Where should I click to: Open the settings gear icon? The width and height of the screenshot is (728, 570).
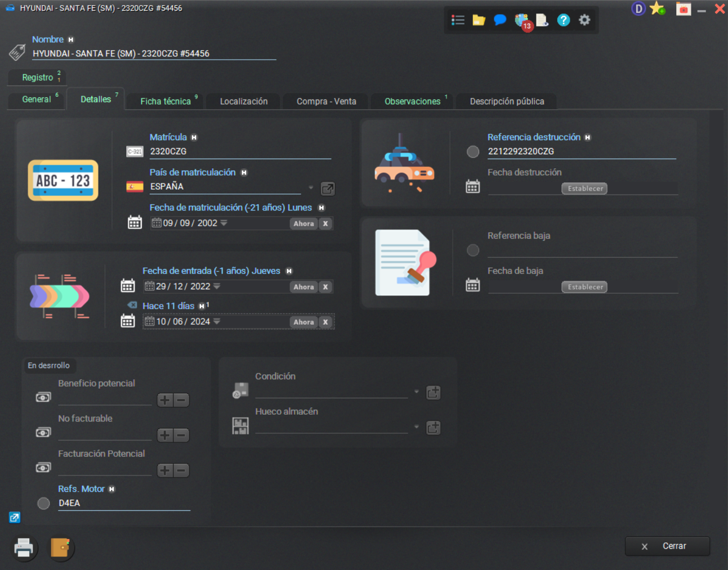(584, 20)
